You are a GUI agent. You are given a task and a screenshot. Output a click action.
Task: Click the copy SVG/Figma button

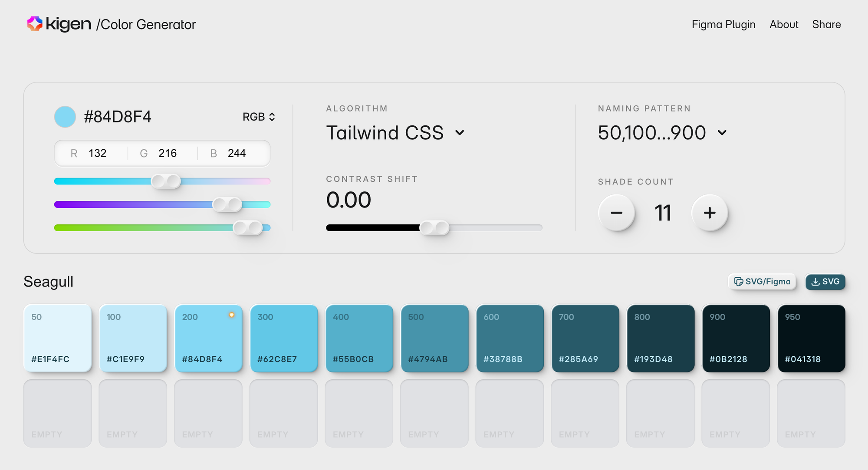(x=762, y=282)
